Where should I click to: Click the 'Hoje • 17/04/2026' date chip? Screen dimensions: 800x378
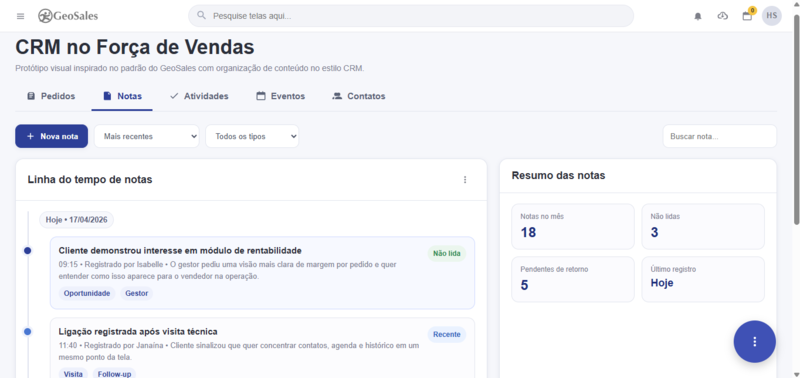(x=77, y=220)
